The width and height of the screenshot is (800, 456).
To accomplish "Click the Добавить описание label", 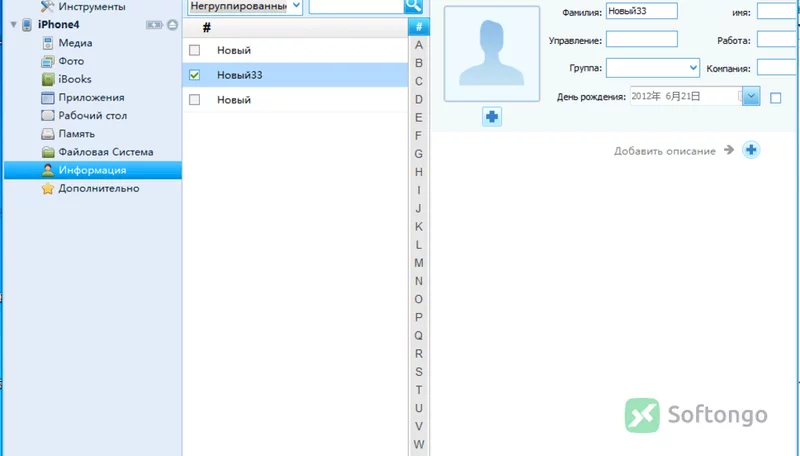I will 665,151.
